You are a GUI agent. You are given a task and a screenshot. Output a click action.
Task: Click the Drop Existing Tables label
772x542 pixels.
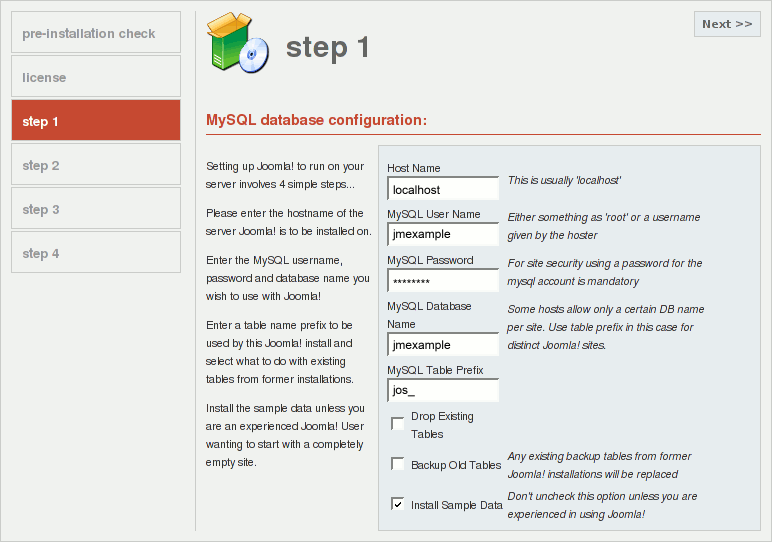[442, 425]
